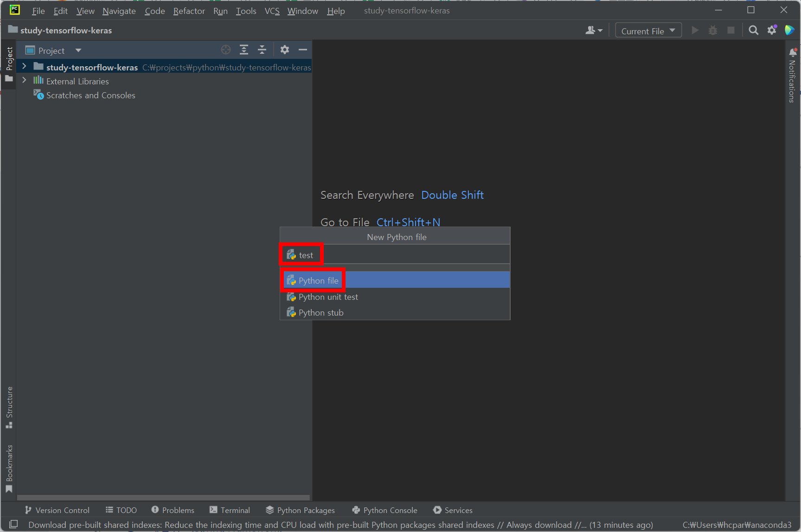Viewport: 801px width, 532px height.
Task: Open the Edit menu
Action: pyautogui.click(x=61, y=11)
